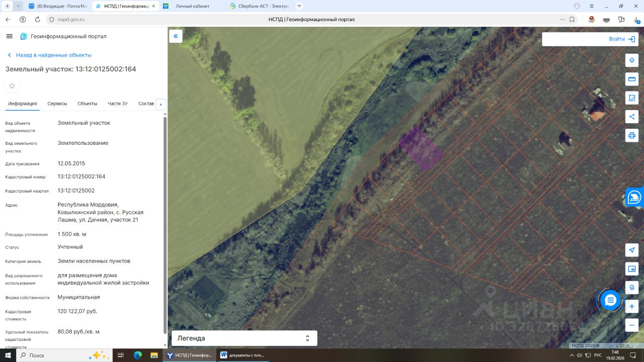Image resolution: width=644 pixels, height=362 pixels.
Task: Select the ownership value Муниципальная
Action: pos(78,297)
